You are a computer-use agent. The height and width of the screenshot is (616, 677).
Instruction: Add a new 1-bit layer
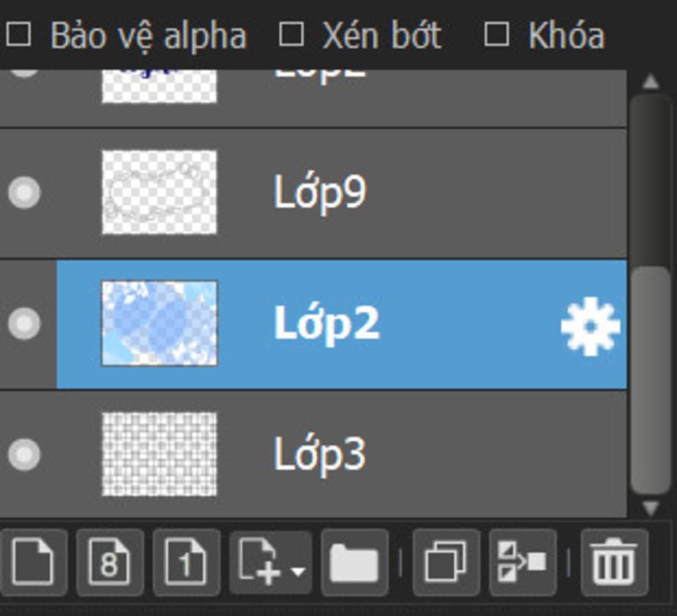coord(186,562)
